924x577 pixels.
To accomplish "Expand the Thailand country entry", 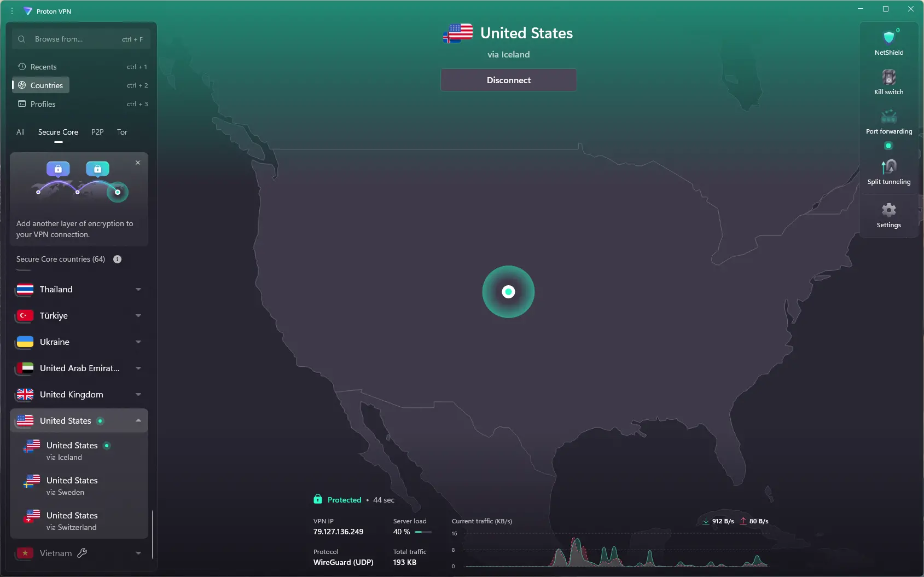I will pyautogui.click(x=138, y=289).
